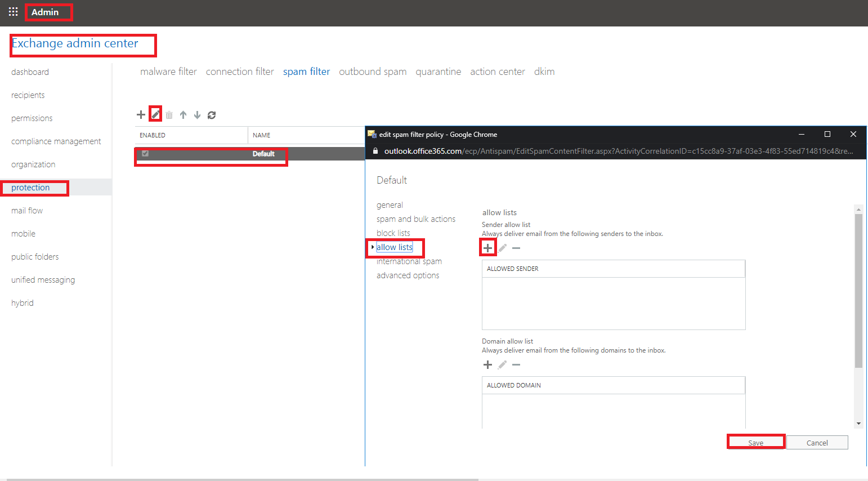Toggle the Default policy enabled checkbox

(x=145, y=153)
